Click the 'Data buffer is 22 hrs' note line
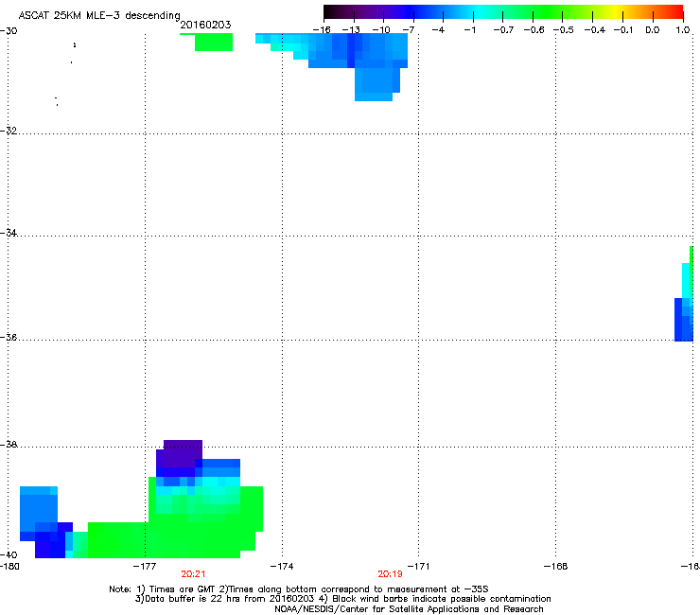This screenshot has width=700, height=615. point(342,599)
